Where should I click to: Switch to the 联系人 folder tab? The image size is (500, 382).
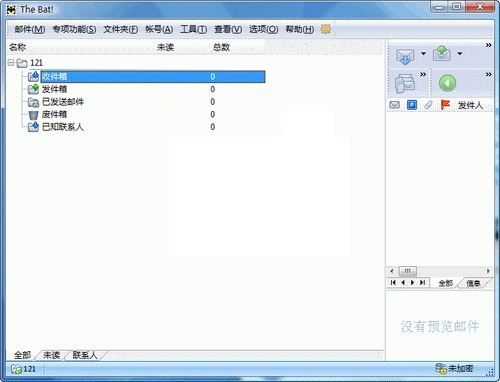pyautogui.click(x=85, y=355)
